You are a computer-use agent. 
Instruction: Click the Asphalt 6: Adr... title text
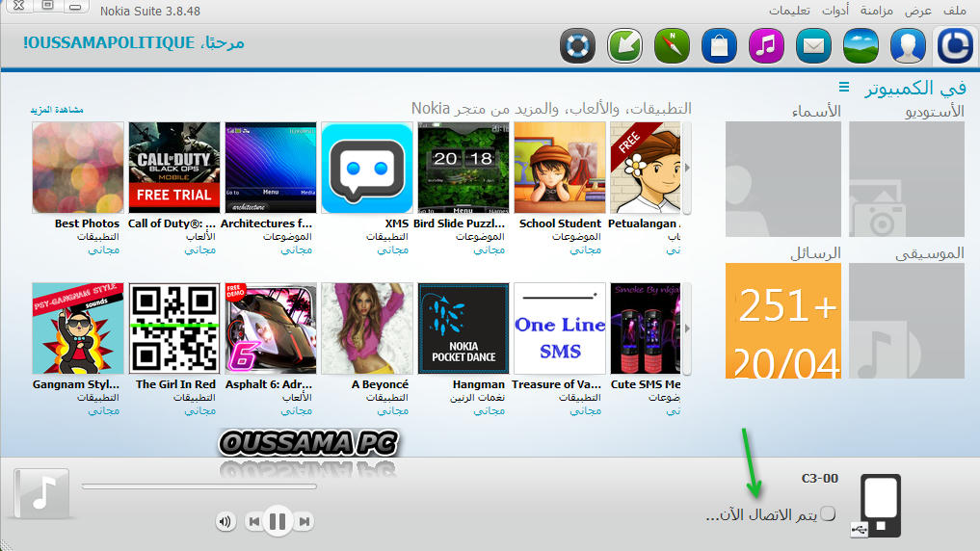pos(269,384)
